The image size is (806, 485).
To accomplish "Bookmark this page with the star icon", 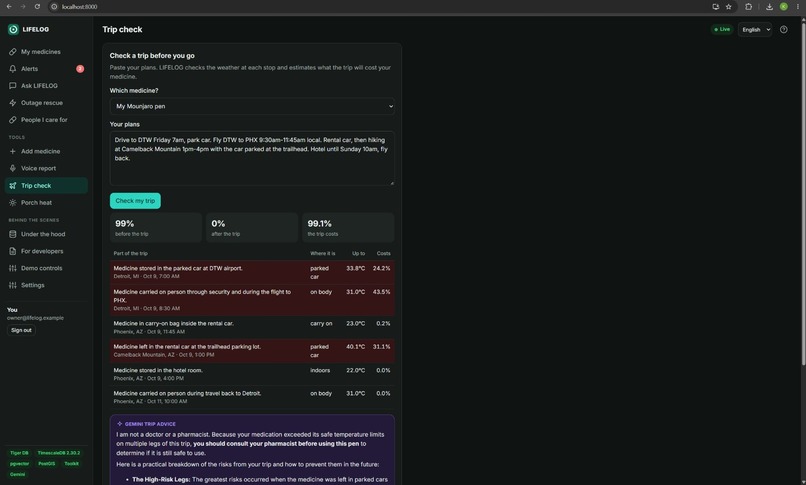I will coord(728,7).
